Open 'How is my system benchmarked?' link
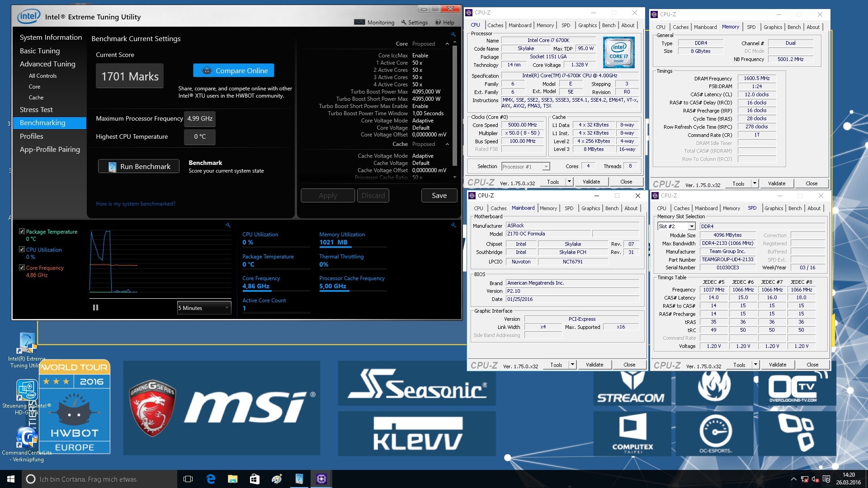The height and width of the screenshot is (488, 868). (x=135, y=204)
